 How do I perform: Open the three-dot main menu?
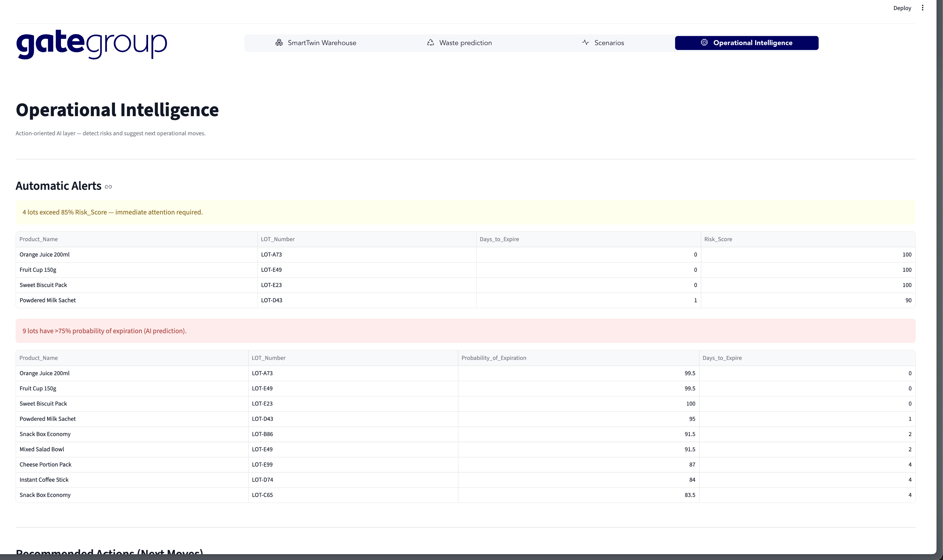point(922,8)
